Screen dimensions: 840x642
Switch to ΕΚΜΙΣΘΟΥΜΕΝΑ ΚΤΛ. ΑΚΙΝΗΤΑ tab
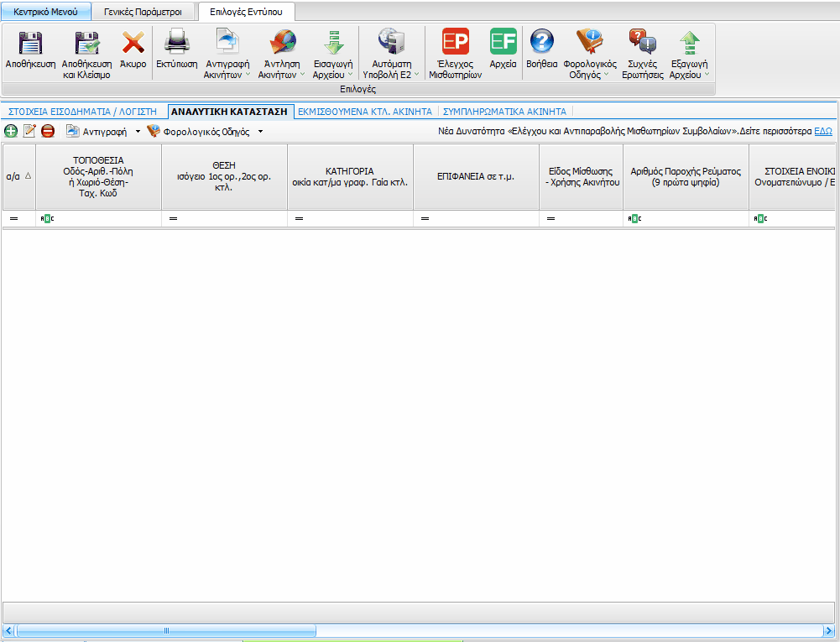tap(366, 111)
